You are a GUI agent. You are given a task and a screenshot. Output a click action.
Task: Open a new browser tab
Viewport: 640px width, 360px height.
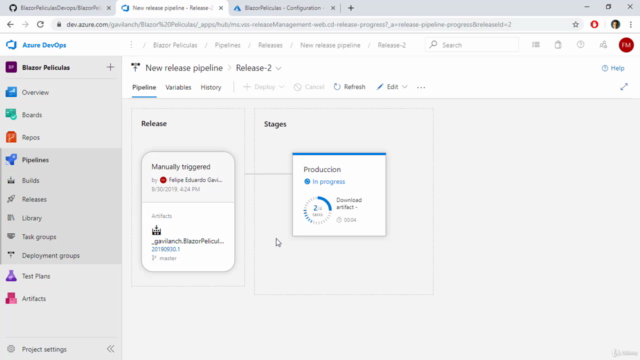(351, 8)
